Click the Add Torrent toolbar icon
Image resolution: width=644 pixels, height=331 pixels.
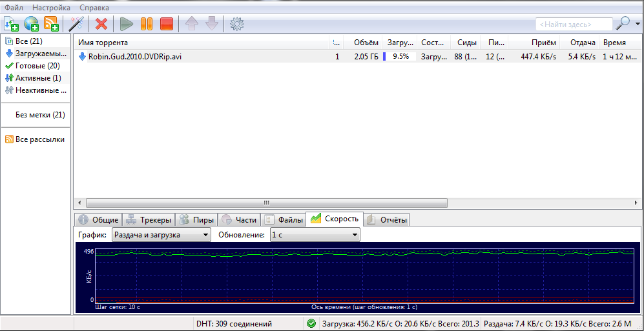point(11,24)
